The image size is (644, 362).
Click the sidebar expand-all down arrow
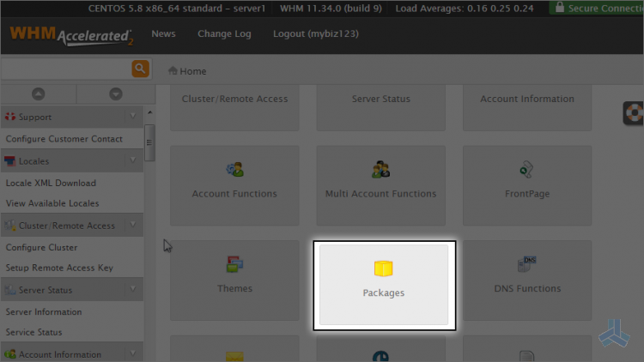coord(116,94)
